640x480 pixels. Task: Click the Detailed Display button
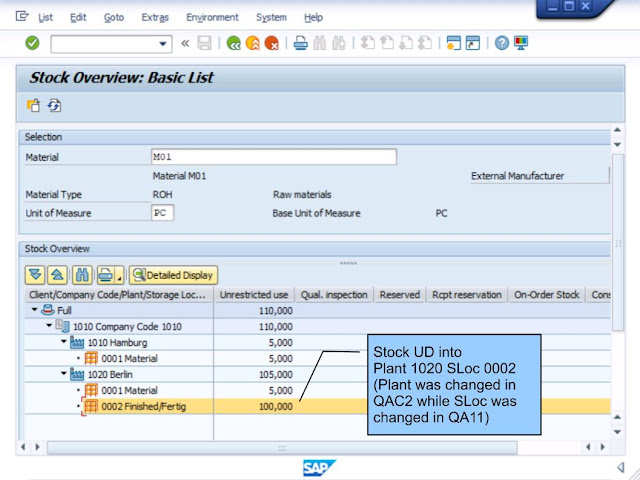[x=173, y=275]
